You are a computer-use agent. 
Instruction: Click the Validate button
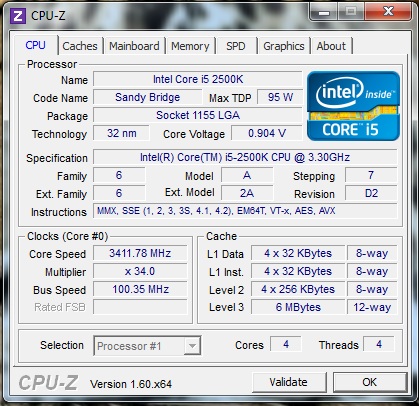(x=289, y=382)
